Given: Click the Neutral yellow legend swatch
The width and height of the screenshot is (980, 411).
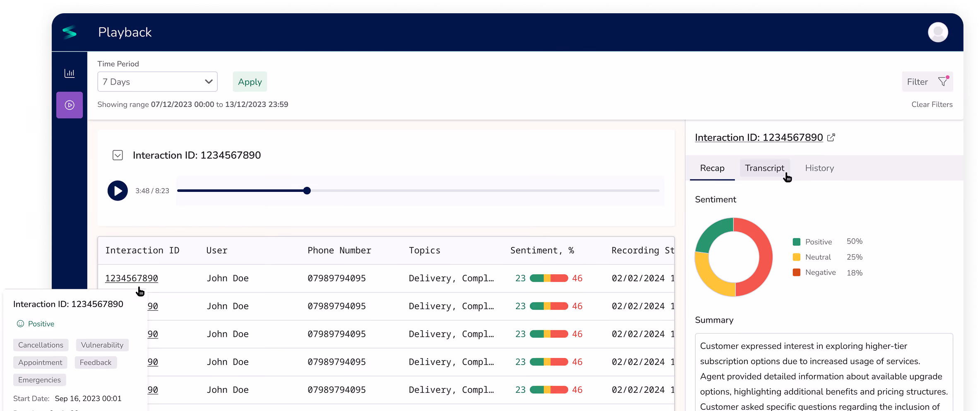Looking at the screenshot, I should point(796,257).
